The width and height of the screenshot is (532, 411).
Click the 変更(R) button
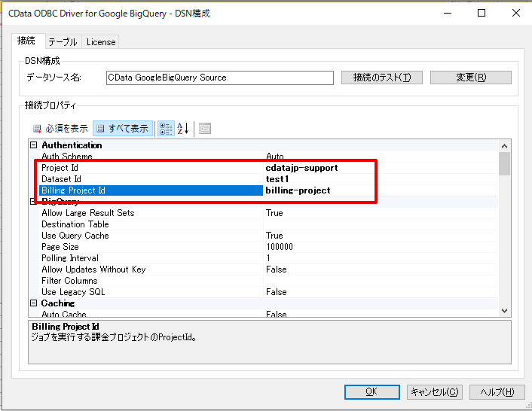pyautogui.click(x=471, y=78)
